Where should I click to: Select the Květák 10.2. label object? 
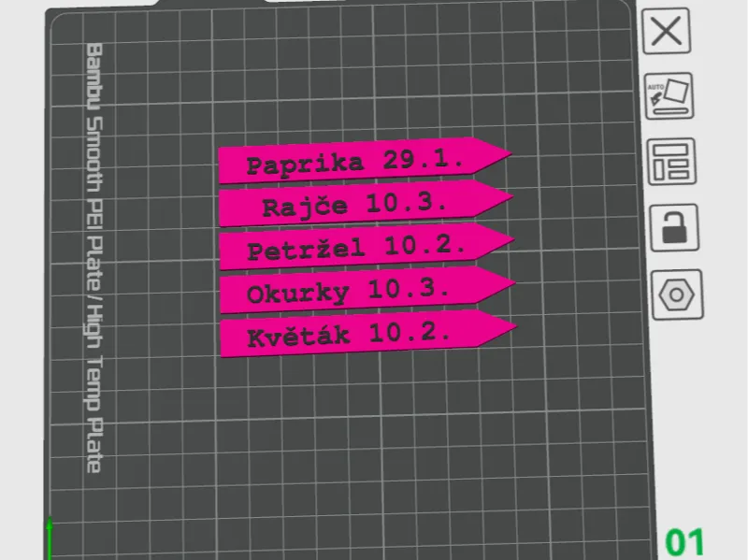pos(368,334)
